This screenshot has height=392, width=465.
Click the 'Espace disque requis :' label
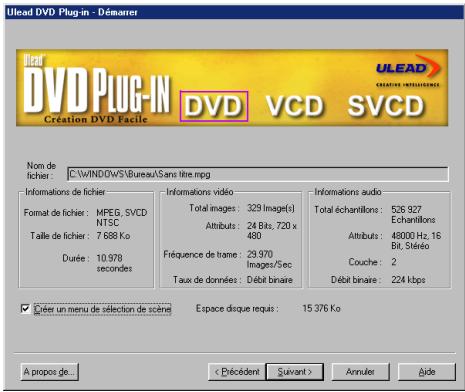[x=237, y=309]
